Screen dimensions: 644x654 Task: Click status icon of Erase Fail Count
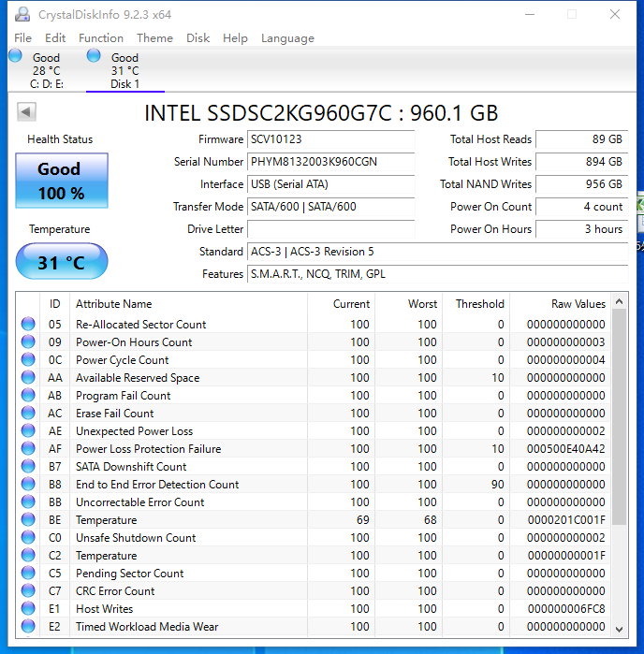pyautogui.click(x=28, y=413)
